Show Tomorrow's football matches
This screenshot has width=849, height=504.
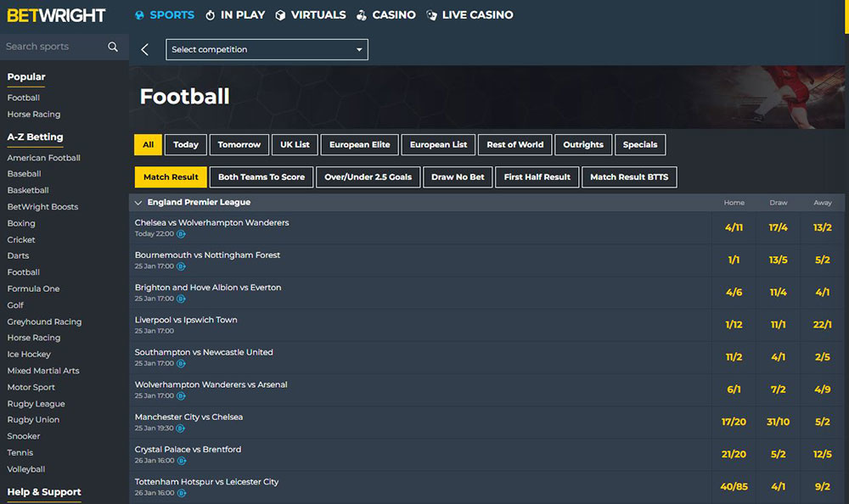239,144
